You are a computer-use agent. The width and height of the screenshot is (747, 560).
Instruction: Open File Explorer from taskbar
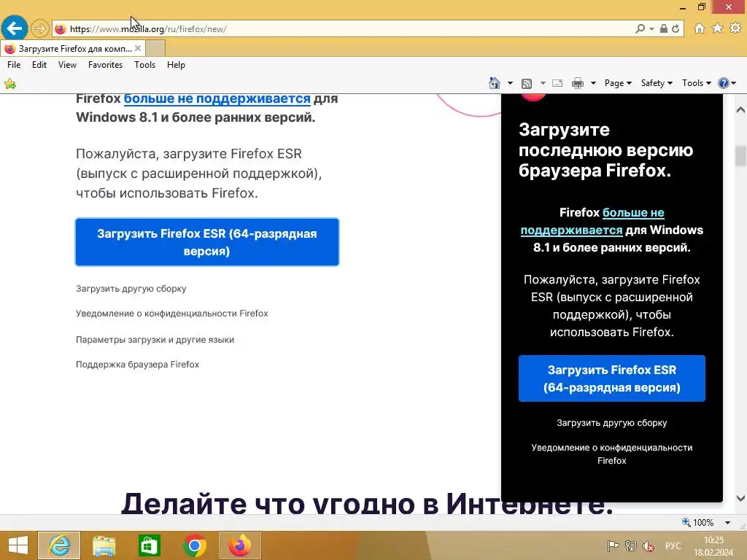(104, 545)
